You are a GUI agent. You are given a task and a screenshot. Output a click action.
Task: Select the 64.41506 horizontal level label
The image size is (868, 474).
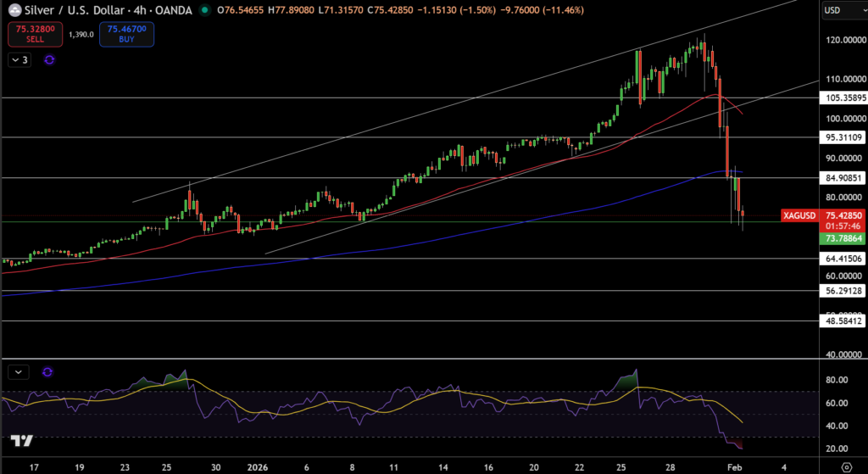click(x=843, y=259)
